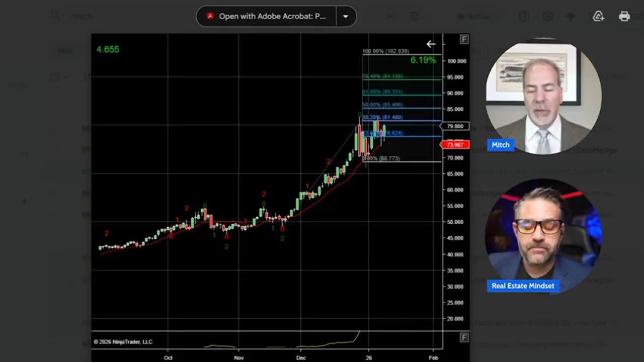644x362 pixels.
Task: Click Mitch's video thumbnail
Action: 543,97
